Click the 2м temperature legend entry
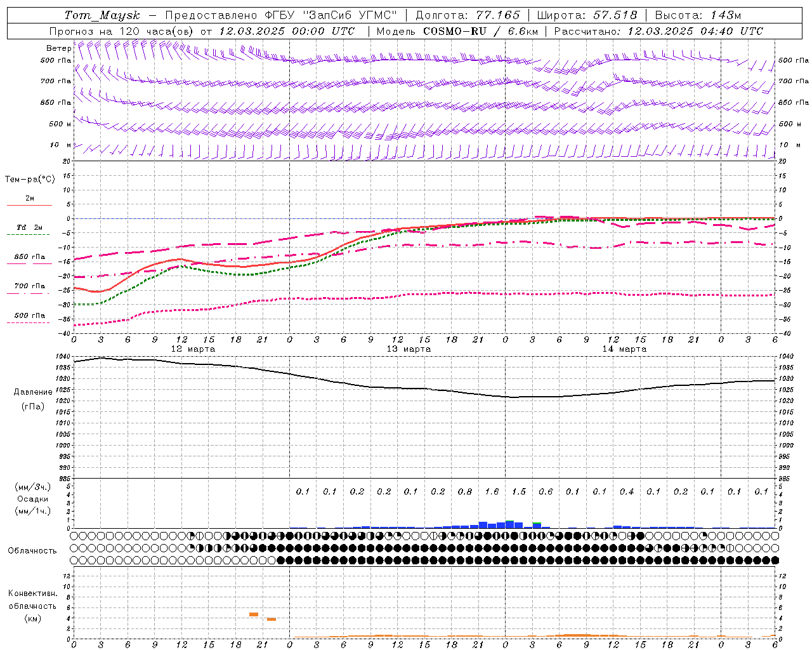 [30, 199]
